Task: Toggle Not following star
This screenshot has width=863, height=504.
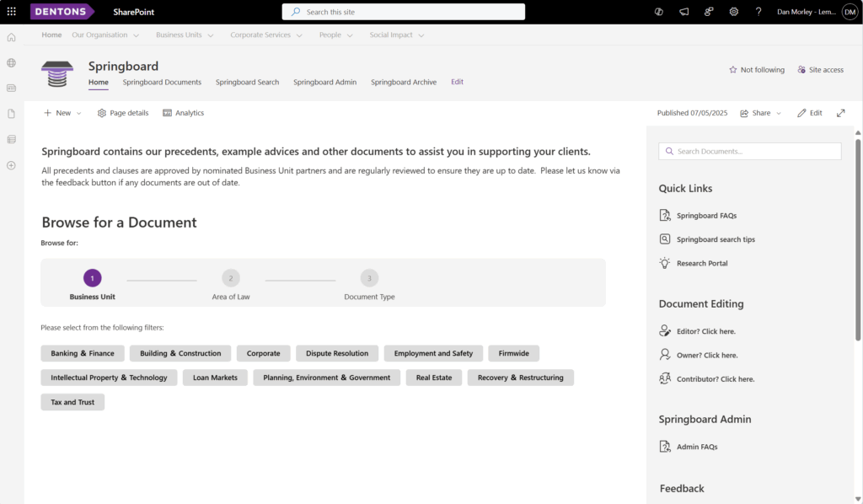Action: click(x=757, y=70)
